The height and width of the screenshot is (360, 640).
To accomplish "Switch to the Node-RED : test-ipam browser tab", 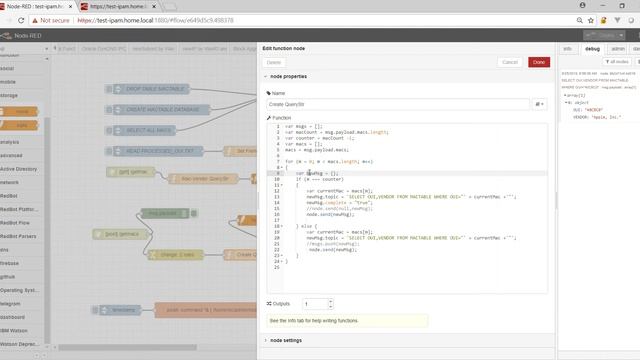I will pyautogui.click(x=35, y=7).
